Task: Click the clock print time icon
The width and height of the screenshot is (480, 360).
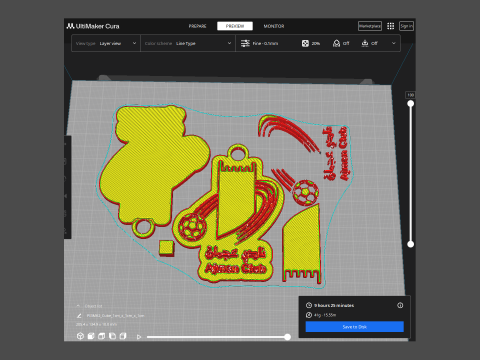Action: [309, 305]
